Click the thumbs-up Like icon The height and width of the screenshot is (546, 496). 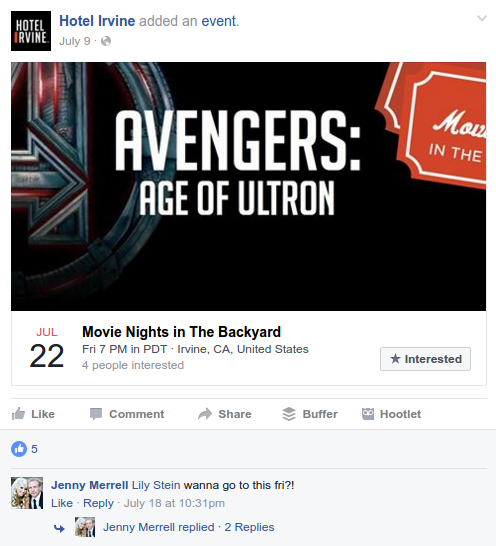click(18, 414)
